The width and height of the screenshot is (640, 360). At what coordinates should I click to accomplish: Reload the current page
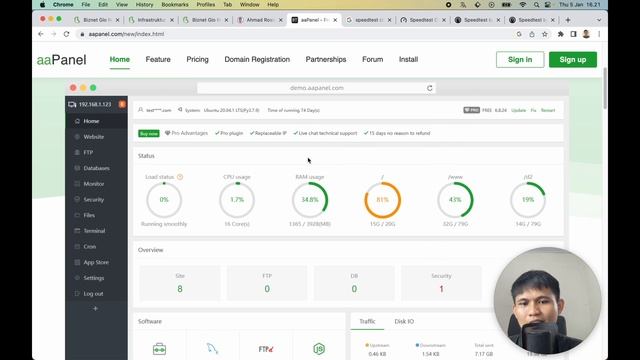[66, 34]
